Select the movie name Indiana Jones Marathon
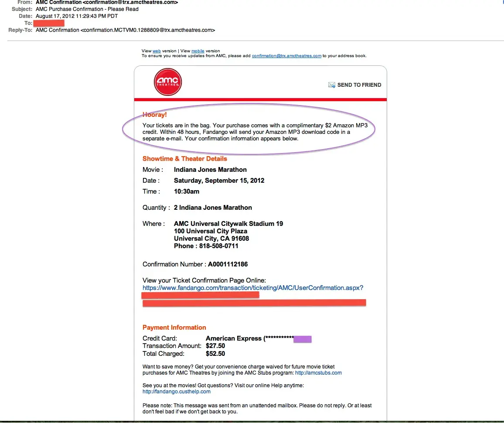The image size is (504, 423). click(x=210, y=169)
